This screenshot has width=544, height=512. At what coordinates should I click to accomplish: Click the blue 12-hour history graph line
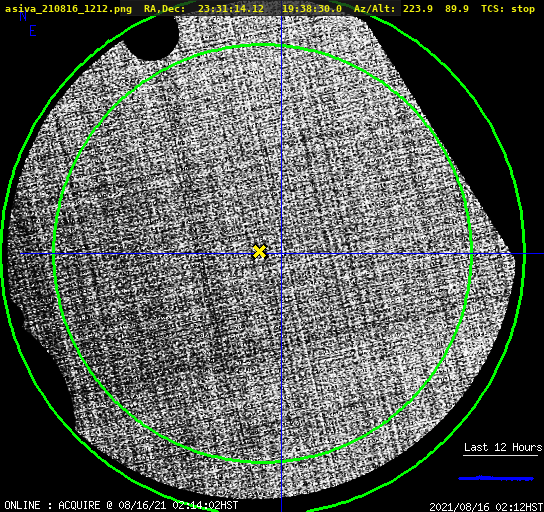pos(496,478)
